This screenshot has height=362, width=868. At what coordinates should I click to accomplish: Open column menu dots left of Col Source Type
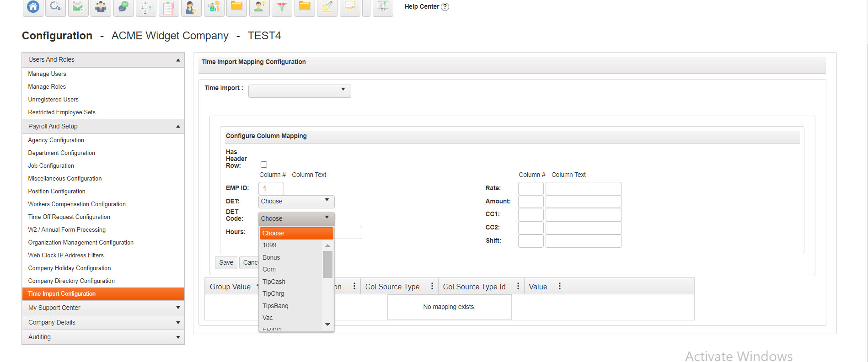354,286
